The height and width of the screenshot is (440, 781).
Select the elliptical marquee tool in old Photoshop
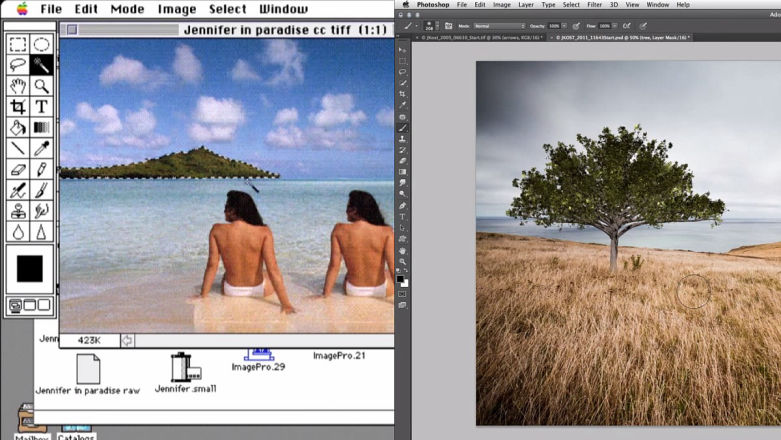coord(41,44)
